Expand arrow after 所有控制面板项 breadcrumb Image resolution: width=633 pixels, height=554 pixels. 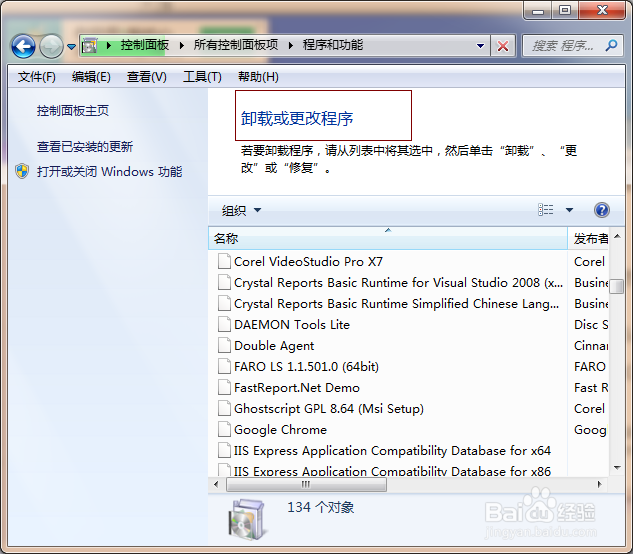[291, 45]
